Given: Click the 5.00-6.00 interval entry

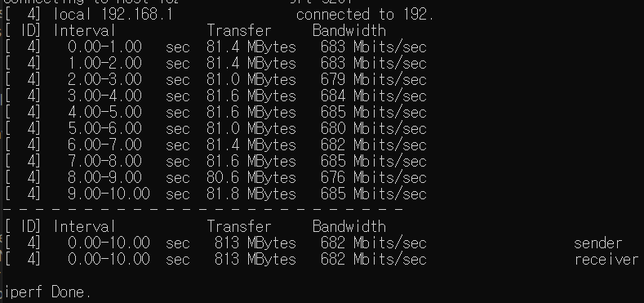Looking at the screenshot, I should tap(104, 129).
